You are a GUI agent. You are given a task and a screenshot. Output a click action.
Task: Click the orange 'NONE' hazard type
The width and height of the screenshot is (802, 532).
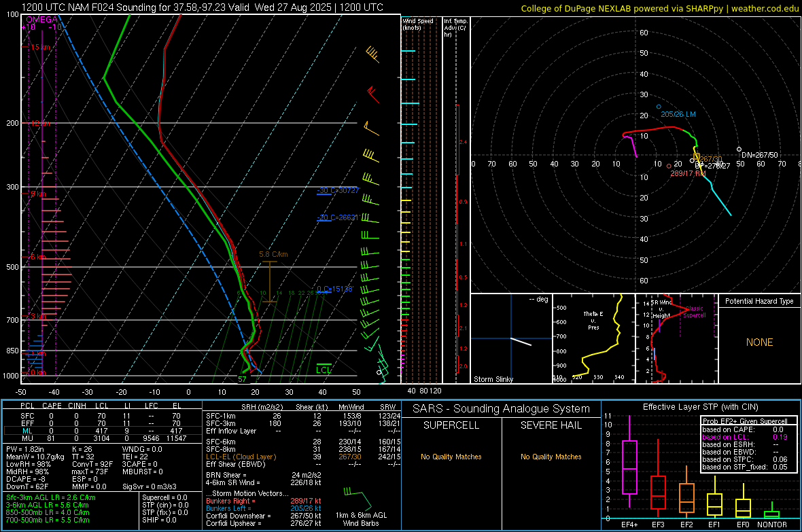(x=759, y=342)
